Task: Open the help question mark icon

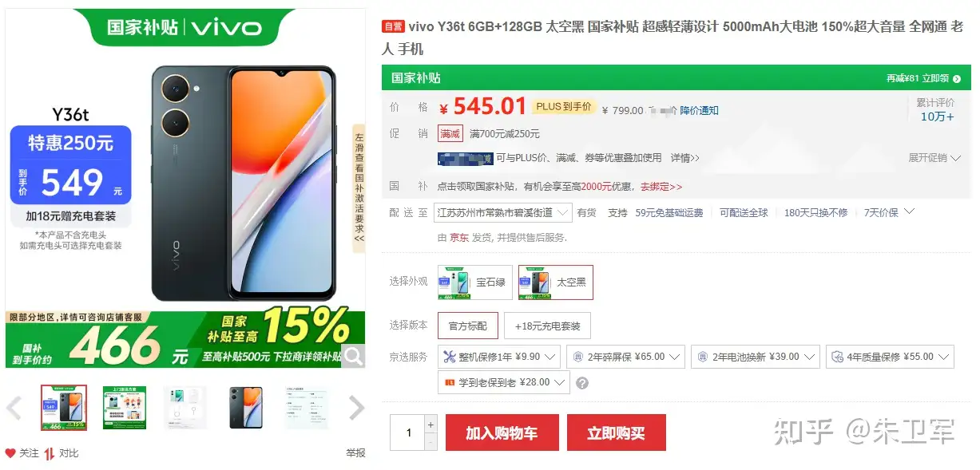Action: tap(582, 383)
